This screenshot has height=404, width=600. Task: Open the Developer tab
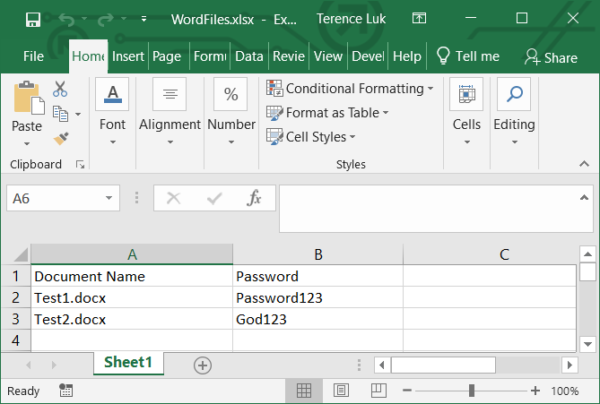[368, 57]
